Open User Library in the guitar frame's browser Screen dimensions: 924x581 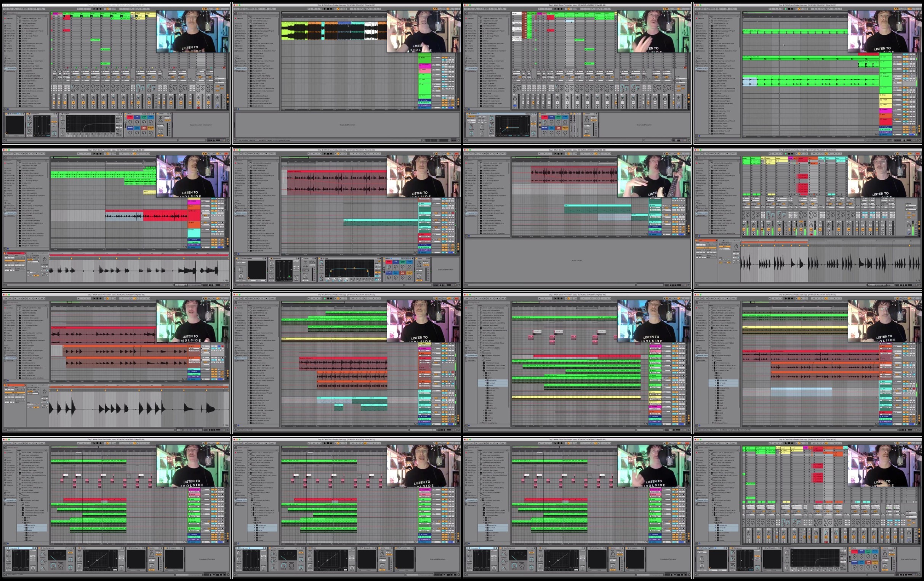(x=471, y=206)
